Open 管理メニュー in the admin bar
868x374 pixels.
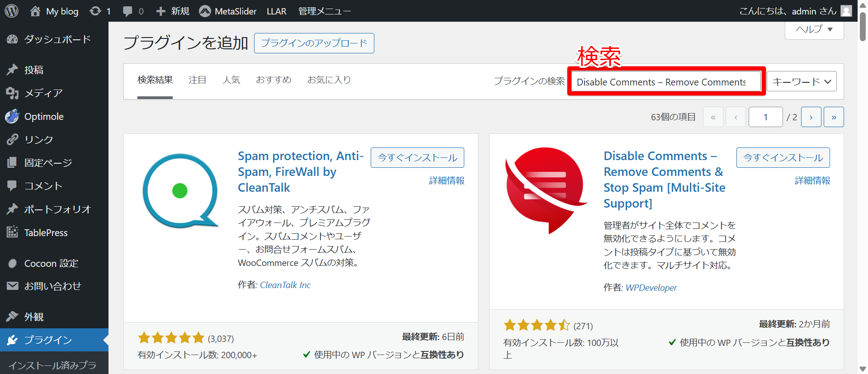click(325, 11)
